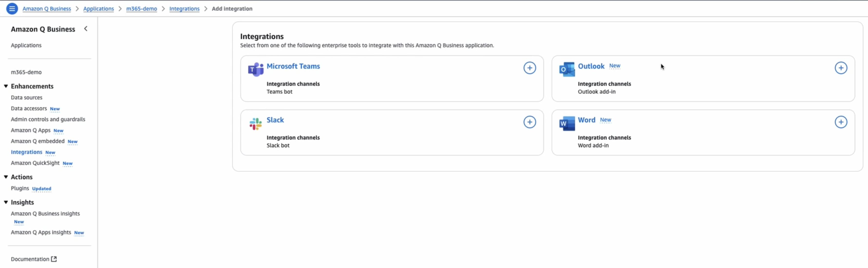Viewport: 868px width, 268px height.
Task: Click the m365-demo breadcrumb link
Action: coord(141,9)
